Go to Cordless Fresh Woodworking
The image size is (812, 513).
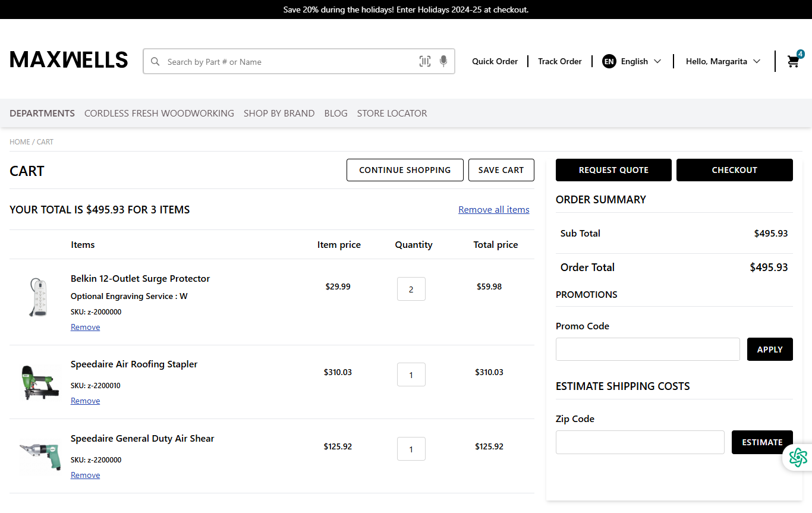[x=159, y=113]
